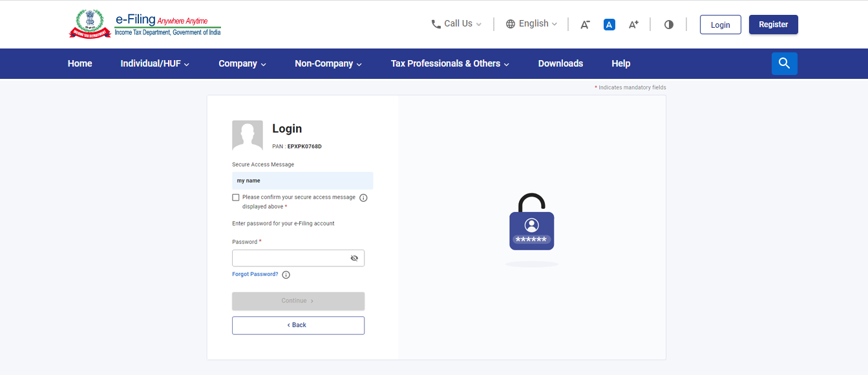868x375 pixels.
Task: Expand the Tax Professionals & Others menu
Action: (x=446, y=63)
